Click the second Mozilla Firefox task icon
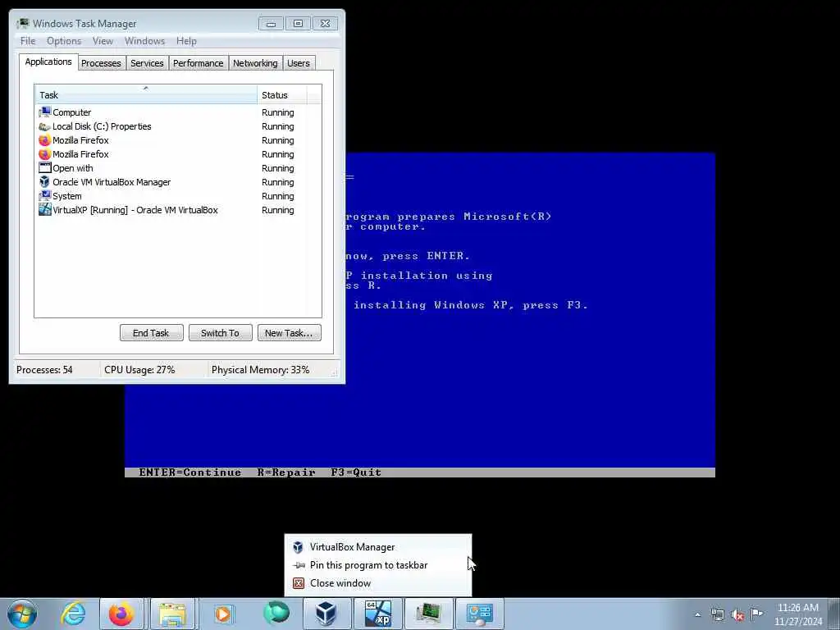Screen dimensions: 840x630 tap(44, 154)
